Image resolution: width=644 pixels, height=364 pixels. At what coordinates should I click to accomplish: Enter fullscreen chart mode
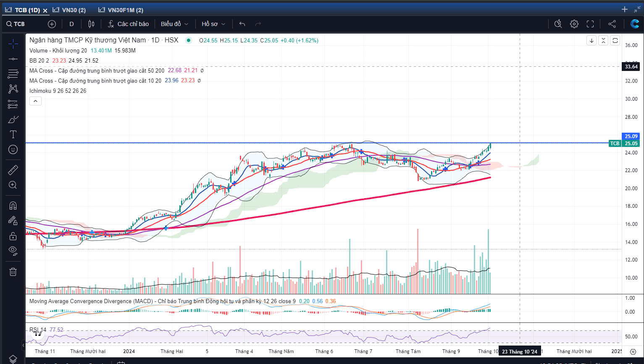click(590, 24)
